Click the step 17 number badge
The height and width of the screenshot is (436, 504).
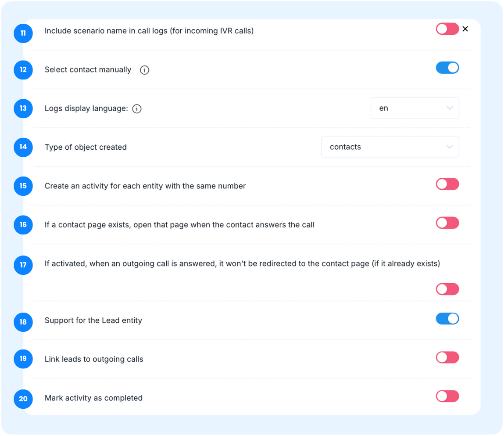click(x=23, y=265)
